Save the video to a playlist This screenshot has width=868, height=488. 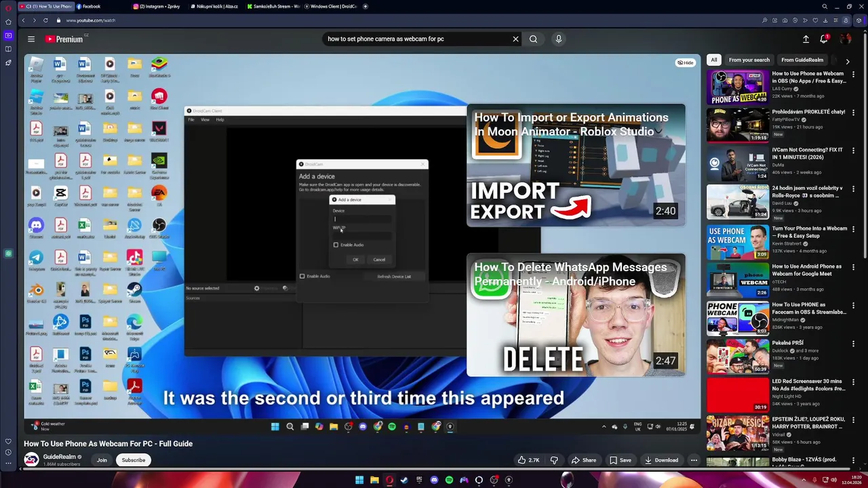coord(620,460)
